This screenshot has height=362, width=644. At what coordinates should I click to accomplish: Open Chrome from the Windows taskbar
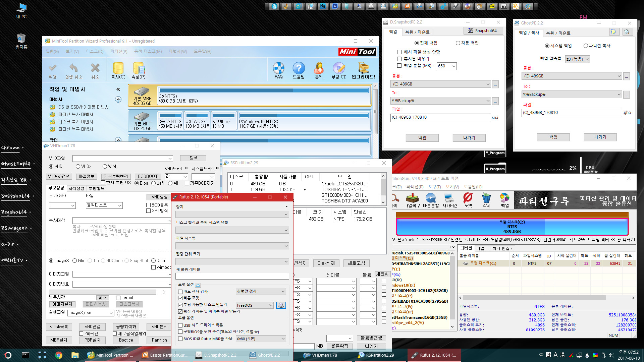coord(59,355)
